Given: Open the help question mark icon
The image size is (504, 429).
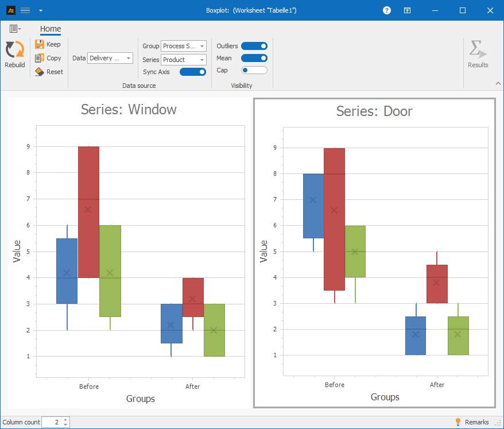Looking at the screenshot, I should [x=387, y=10].
